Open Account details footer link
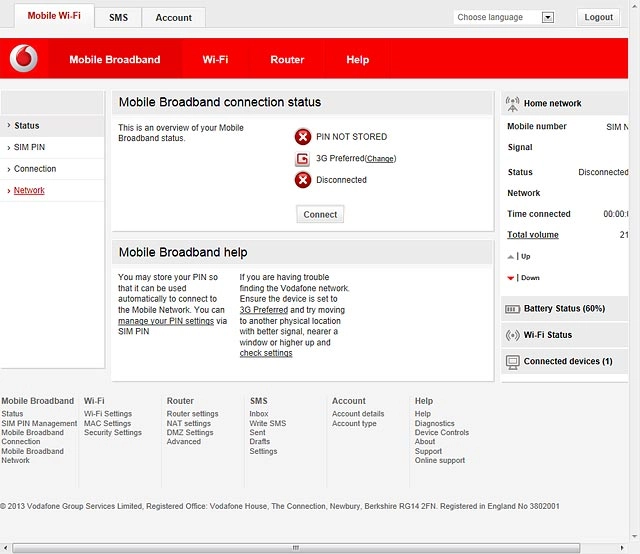The image size is (640, 554). 358,414
